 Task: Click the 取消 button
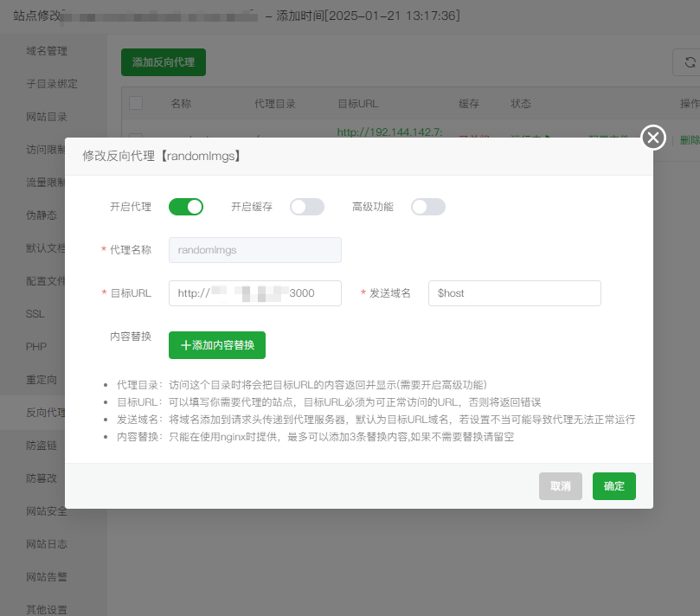[561, 486]
